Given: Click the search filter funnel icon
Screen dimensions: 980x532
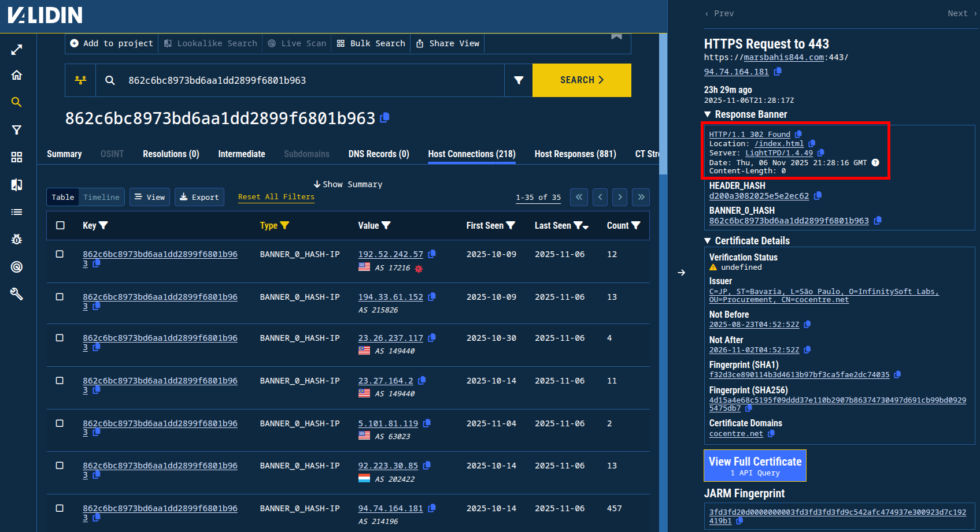Looking at the screenshot, I should [x=519, y=80].
